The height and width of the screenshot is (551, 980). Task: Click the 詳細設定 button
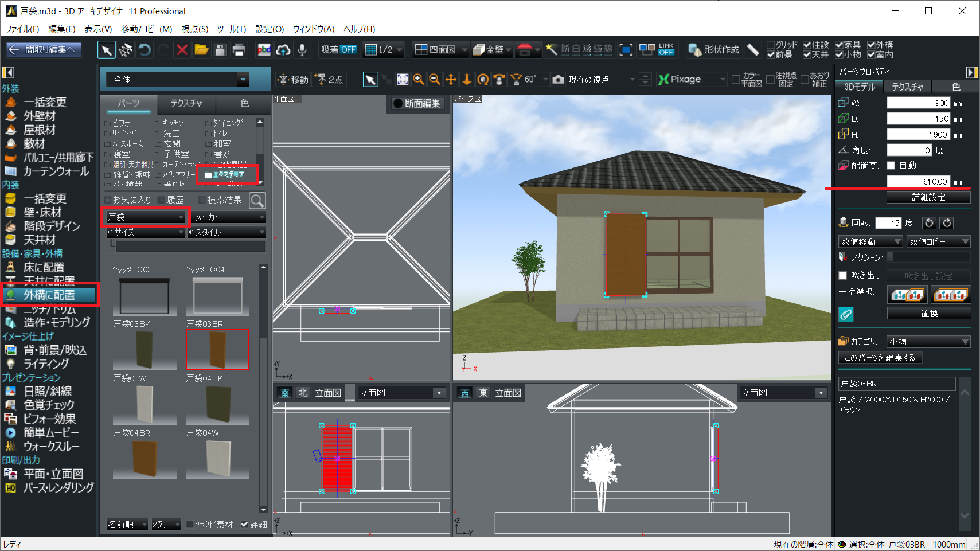(x=928, y=197)
